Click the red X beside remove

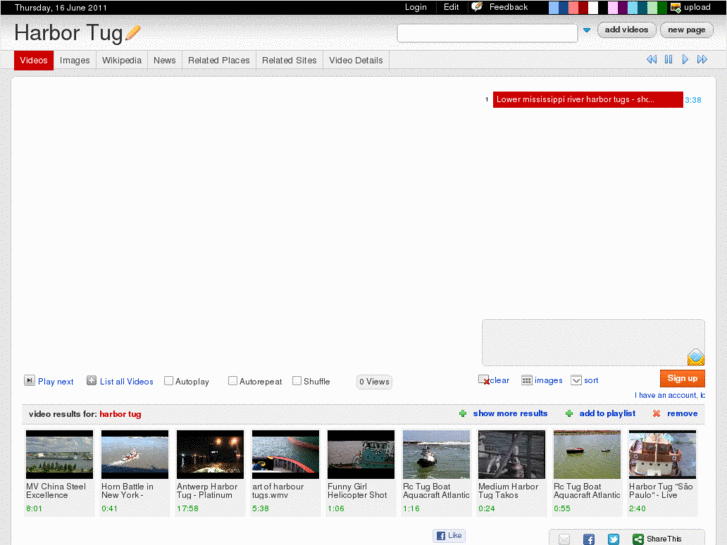pyautogui.click(x=657, y=413)
